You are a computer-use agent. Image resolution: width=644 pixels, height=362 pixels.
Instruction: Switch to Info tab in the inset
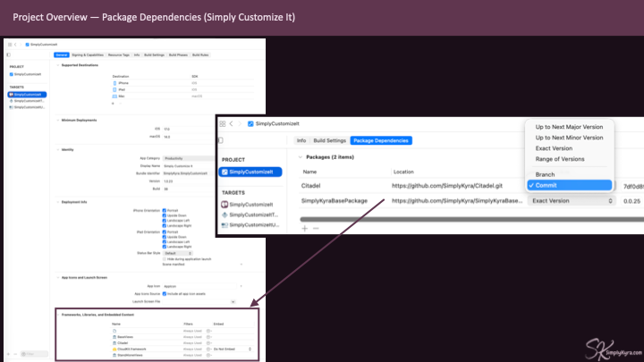click(301, 140)
